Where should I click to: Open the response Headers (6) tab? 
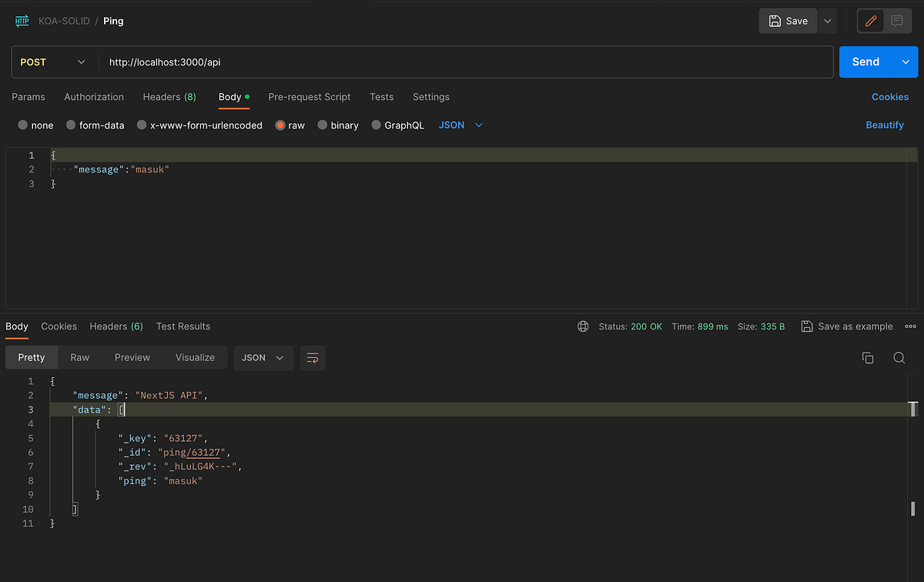pos(116,326)
